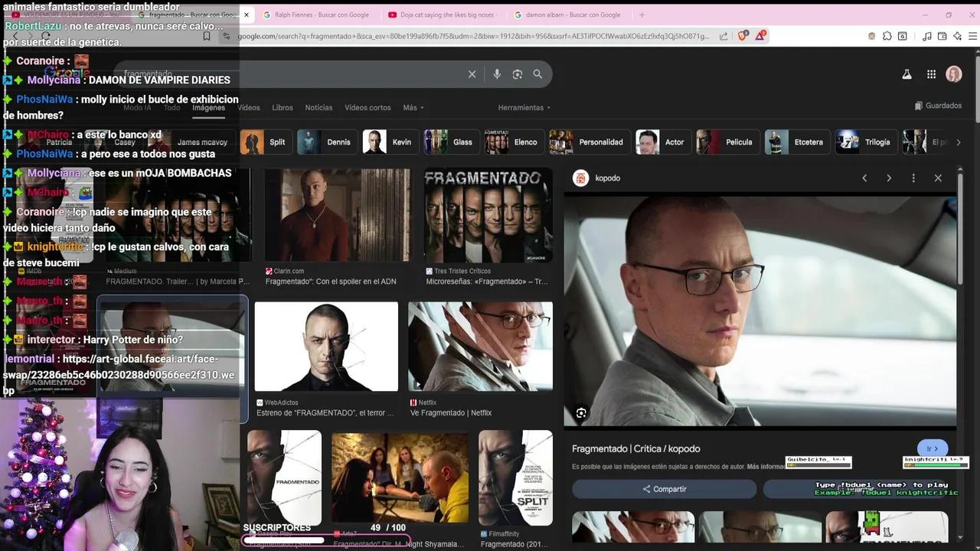Close the fragmentado Google tab
980x551 pixels.
click(x=247, y=15)
